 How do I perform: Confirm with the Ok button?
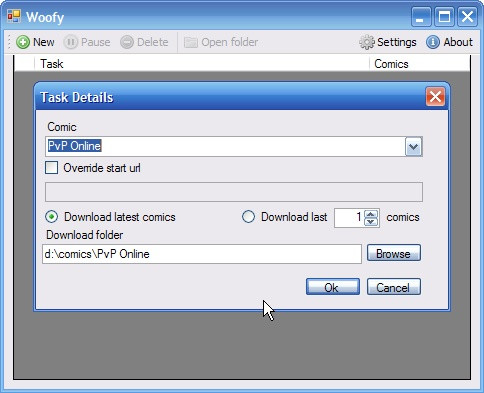coord(333,287)
